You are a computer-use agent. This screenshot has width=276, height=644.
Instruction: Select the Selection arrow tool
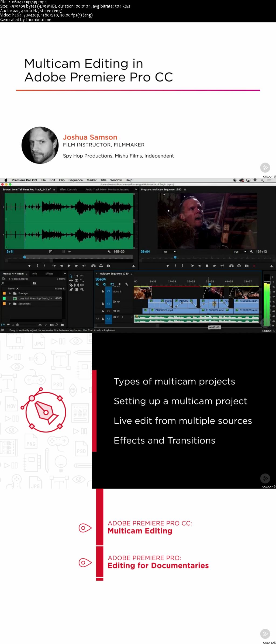point(71,276)
